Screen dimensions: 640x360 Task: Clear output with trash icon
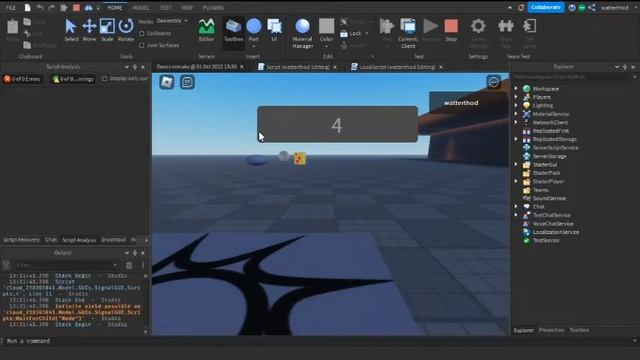(x=129, y=265)
